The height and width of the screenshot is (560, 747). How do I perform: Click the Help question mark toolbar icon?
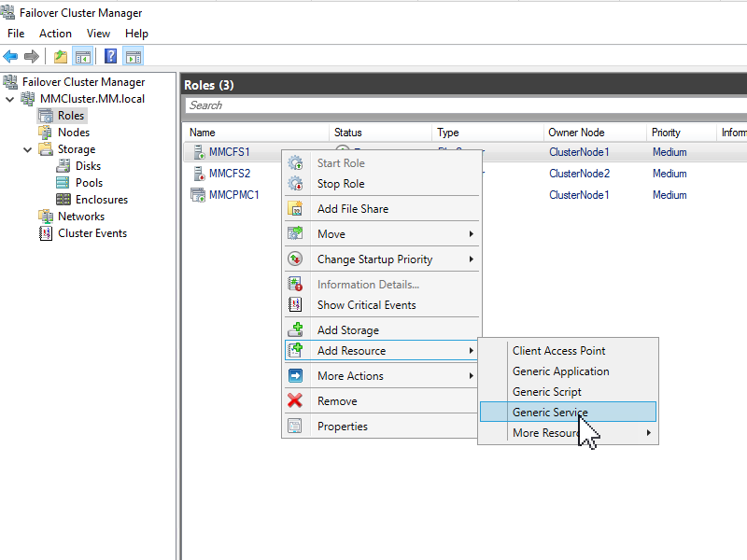tap(110, 56)
